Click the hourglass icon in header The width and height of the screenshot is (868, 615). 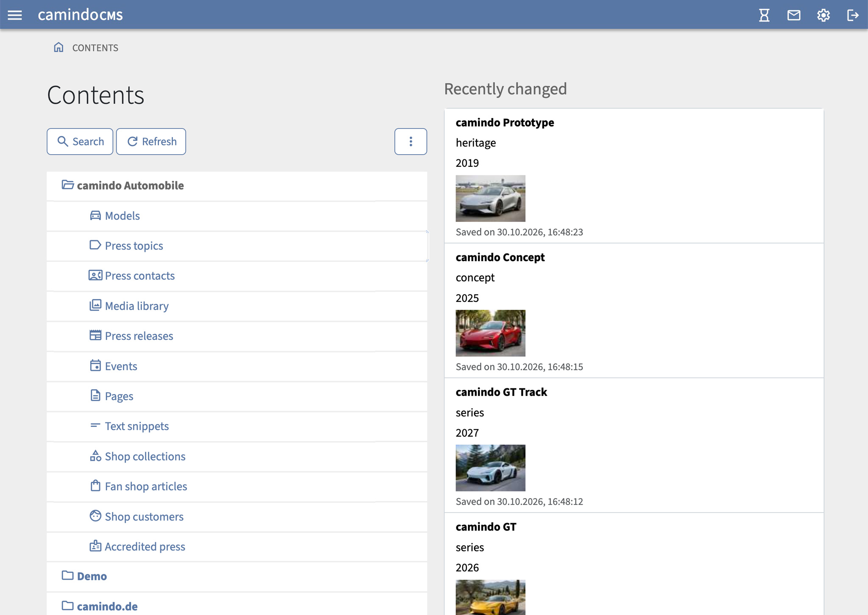coord(764,15)
